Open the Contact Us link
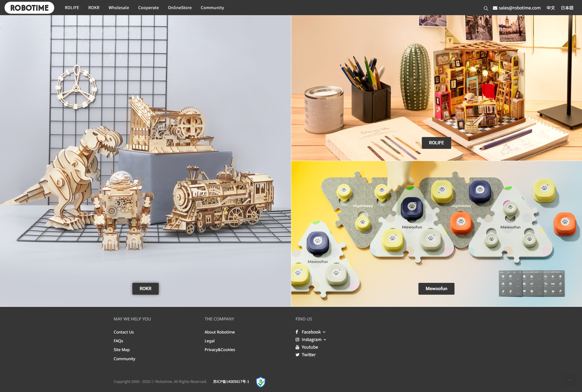The image size is (582, 392). coord(123,332)
